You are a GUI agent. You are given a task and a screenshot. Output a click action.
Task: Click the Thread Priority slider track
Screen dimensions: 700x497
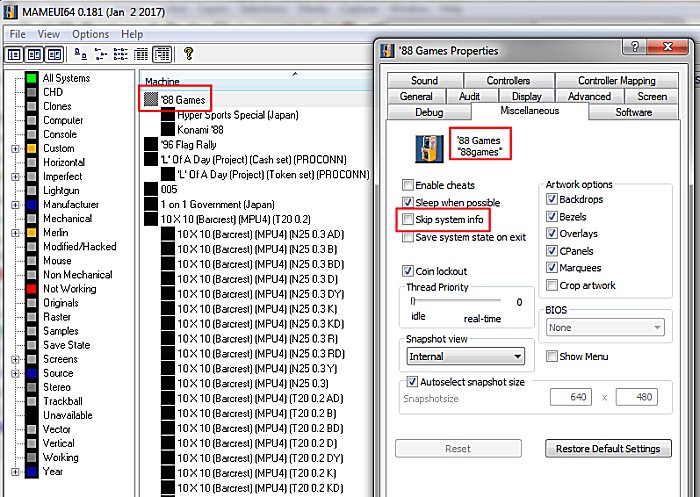[456, 301]
